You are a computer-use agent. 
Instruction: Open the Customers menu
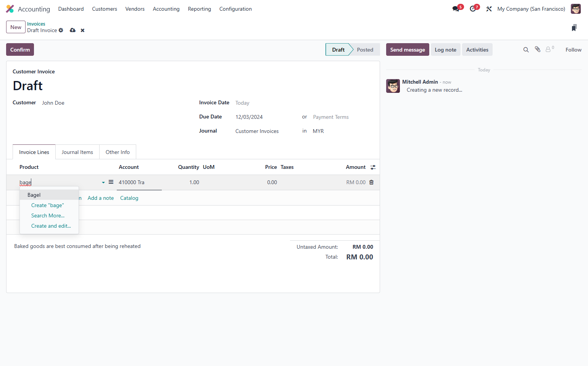pyautogui.click(x=105, y=9)
